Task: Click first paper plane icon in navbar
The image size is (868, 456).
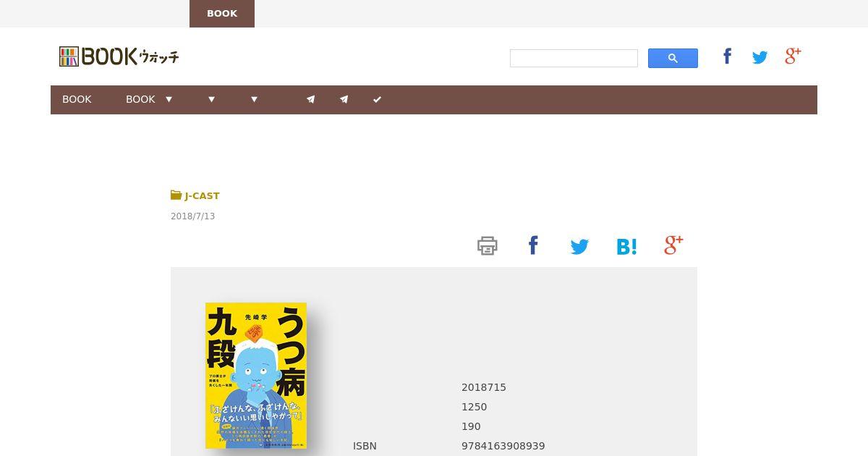Action: 310,99
